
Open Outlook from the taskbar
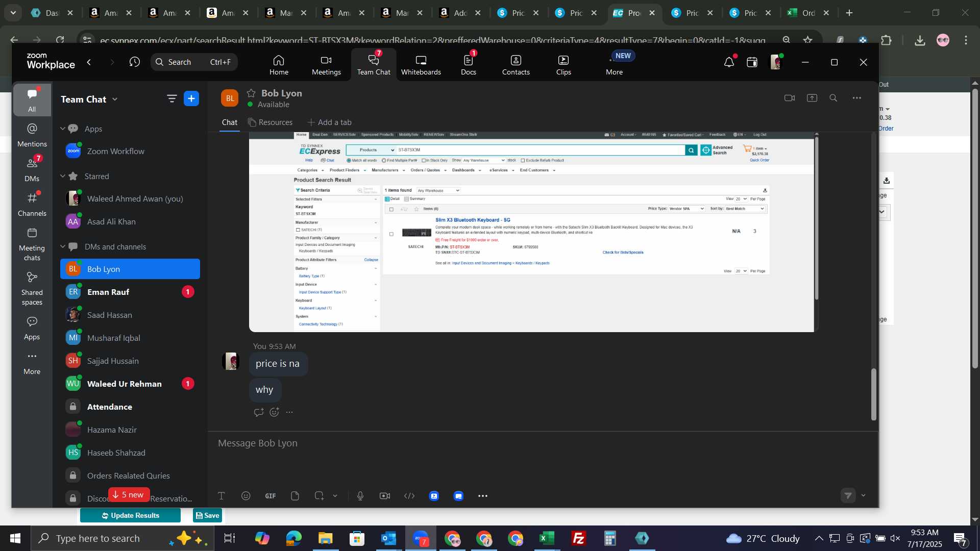click(x=388, y=538)
